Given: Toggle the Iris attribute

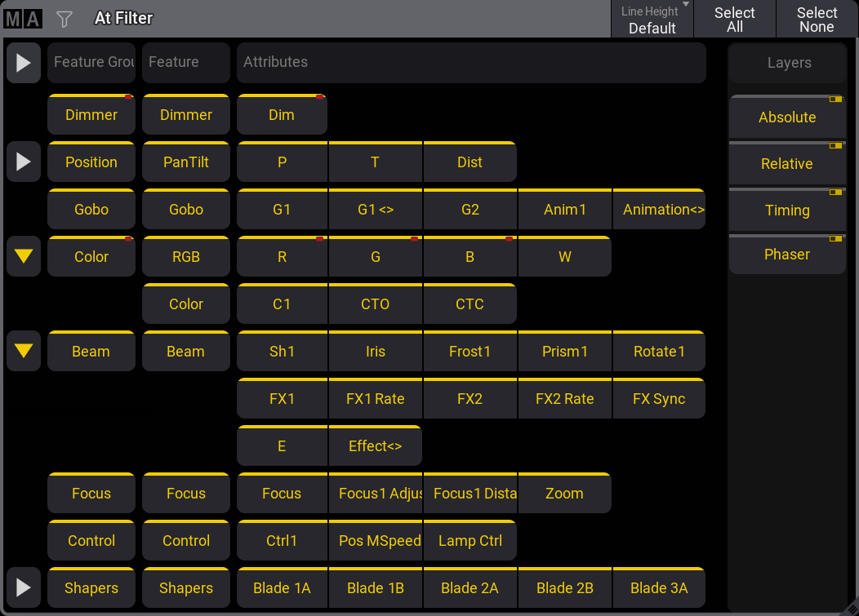Looking at the screenshot, I should click(376, 352).
